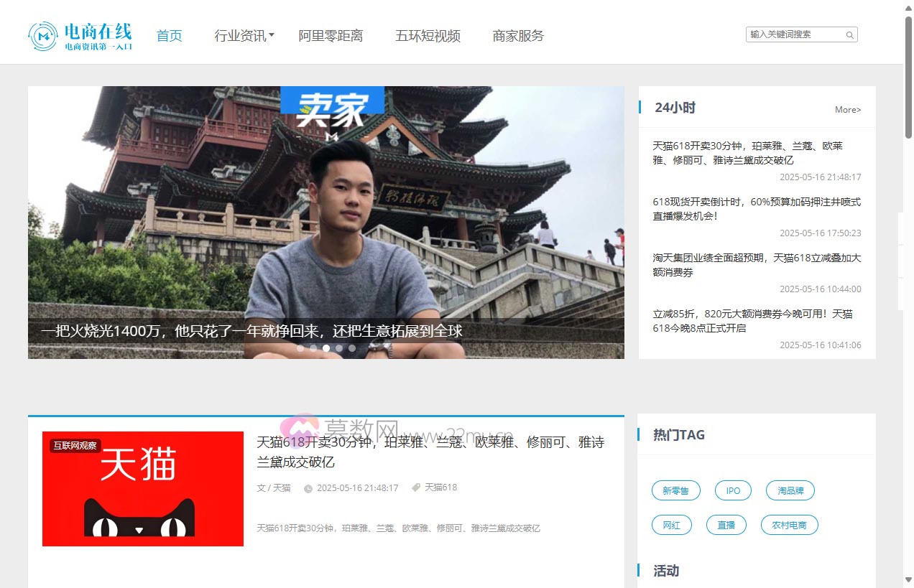Navigate to 商家服务 page
This screenshot has height=588, width=914.
(518, 36)
